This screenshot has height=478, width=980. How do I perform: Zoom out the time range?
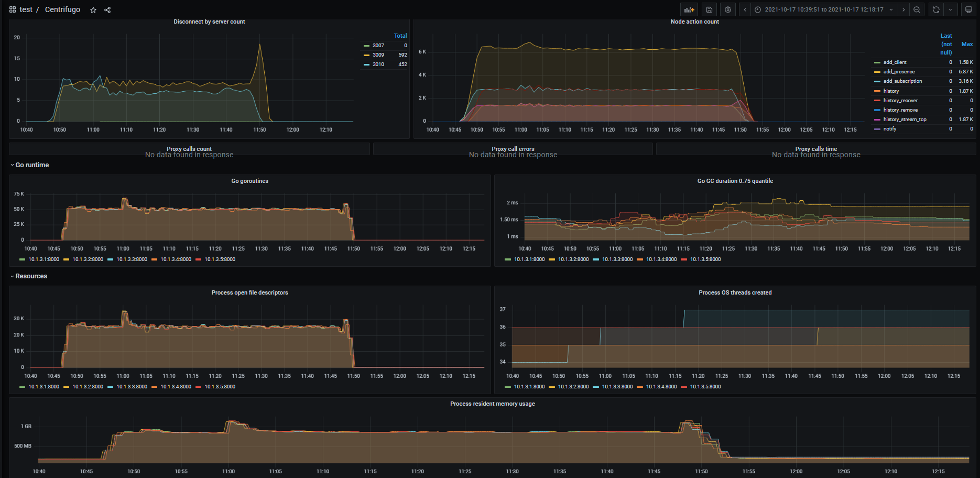(917, 9)
